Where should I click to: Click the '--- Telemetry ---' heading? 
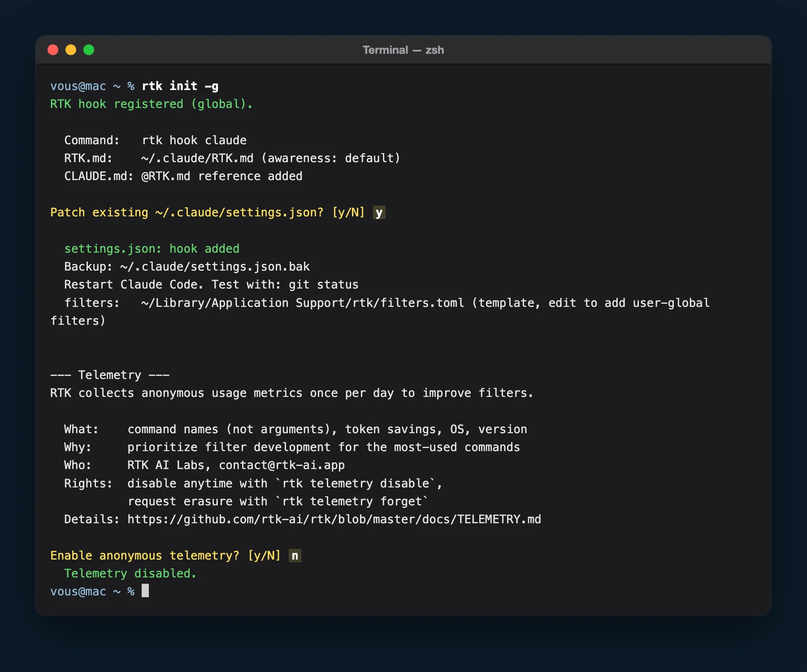(110, 375)
